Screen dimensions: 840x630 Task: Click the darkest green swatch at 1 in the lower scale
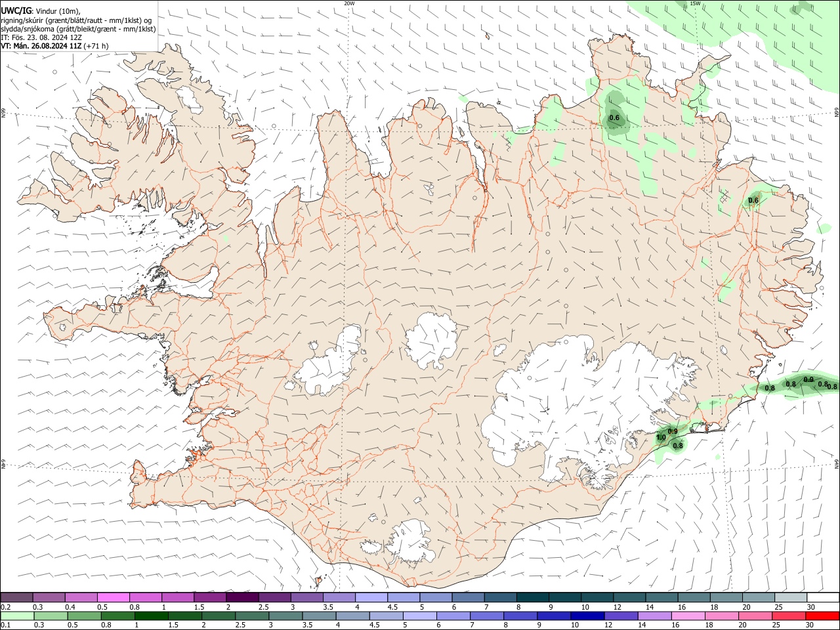coord(151,616)
